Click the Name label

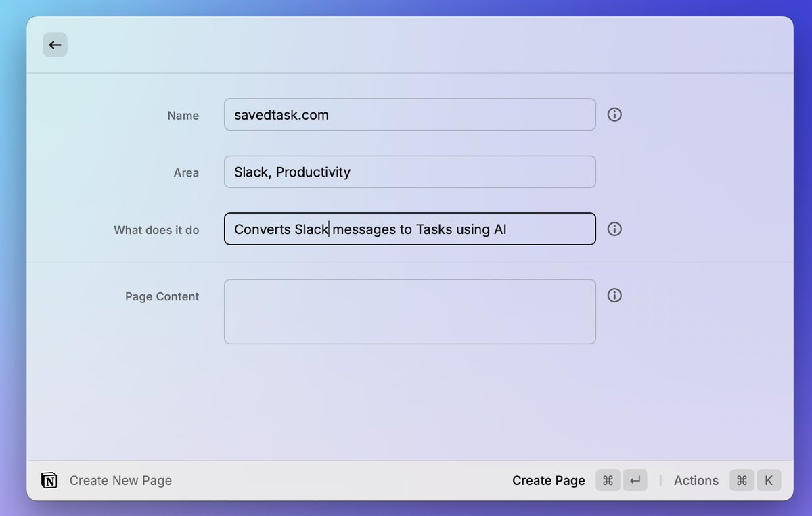click(183, 116)
